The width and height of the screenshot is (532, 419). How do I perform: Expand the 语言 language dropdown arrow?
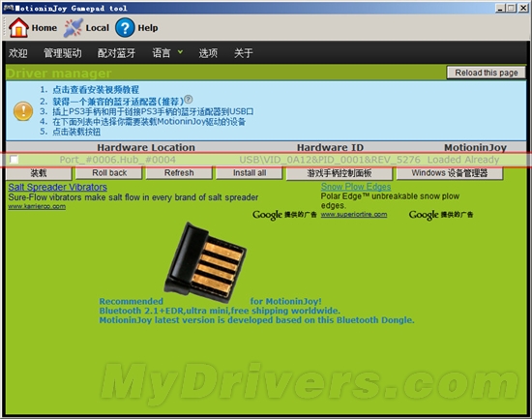[180, 52]
